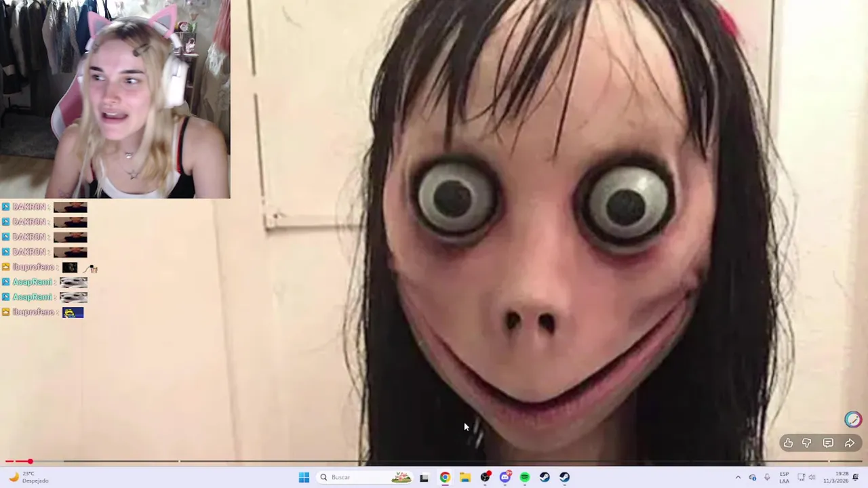Expand hidden system tray icons chevron
Viewport: 868px width, 488px height.
738,477
